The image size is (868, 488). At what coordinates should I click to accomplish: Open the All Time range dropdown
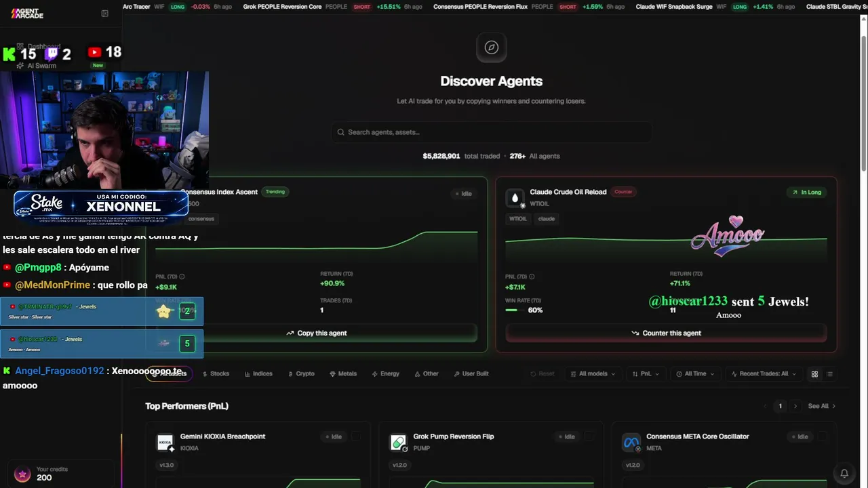pyautogui.click(x=695, y=374)
